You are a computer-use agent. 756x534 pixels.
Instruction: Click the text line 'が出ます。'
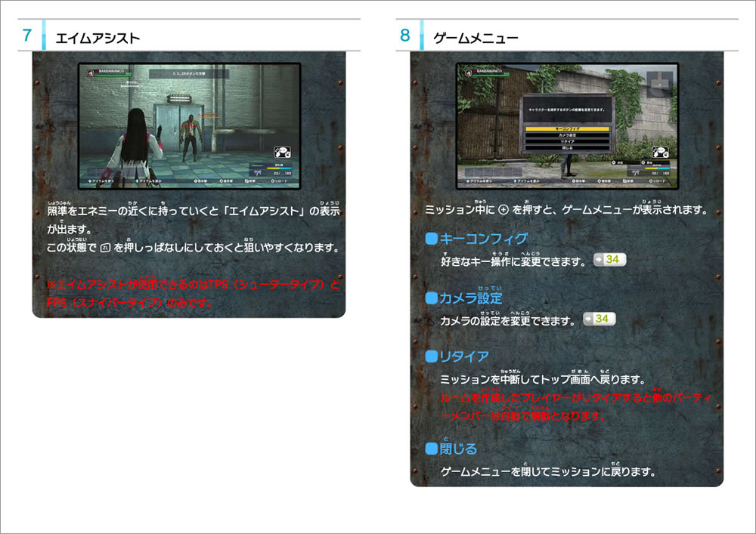pos(70,229)
